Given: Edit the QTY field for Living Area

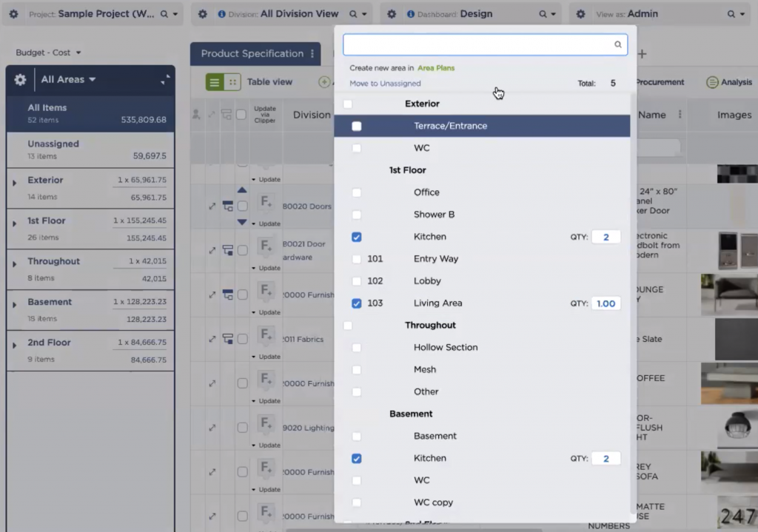Looking at the screenshot, I should coord(606,303).
